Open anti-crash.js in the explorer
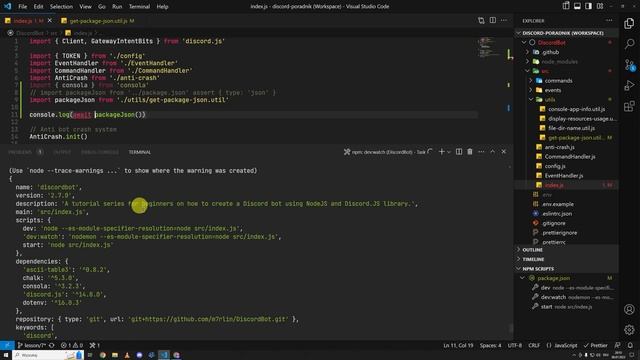Viewport: 640px width, 360px height. pyautogui.click(x=567, y=147)
